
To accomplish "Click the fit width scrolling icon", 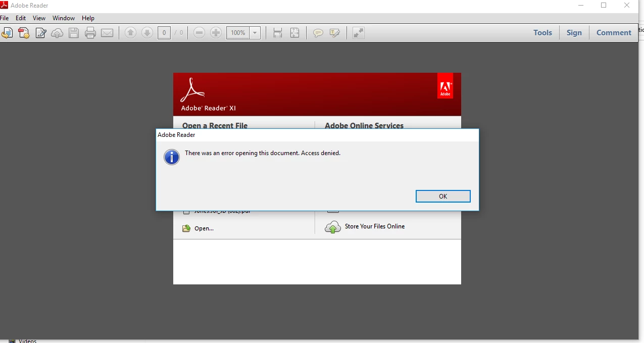I will pyautogui.click(x=277, y=33).
